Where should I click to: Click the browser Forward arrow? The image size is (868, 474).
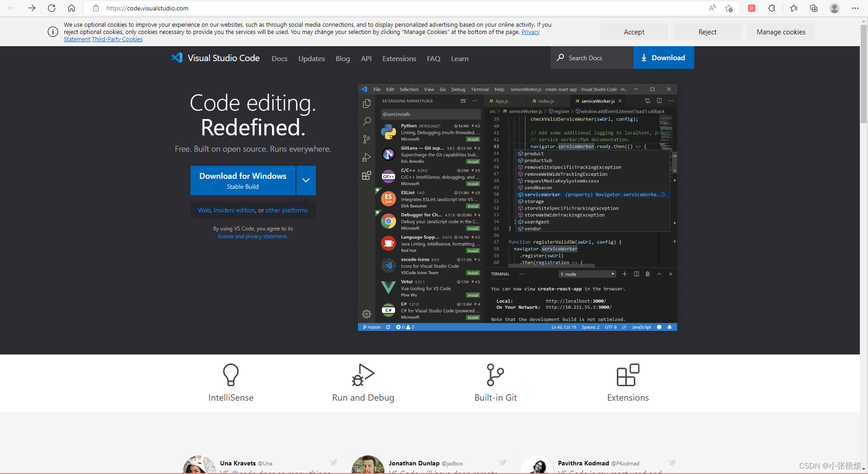(32, 8)
